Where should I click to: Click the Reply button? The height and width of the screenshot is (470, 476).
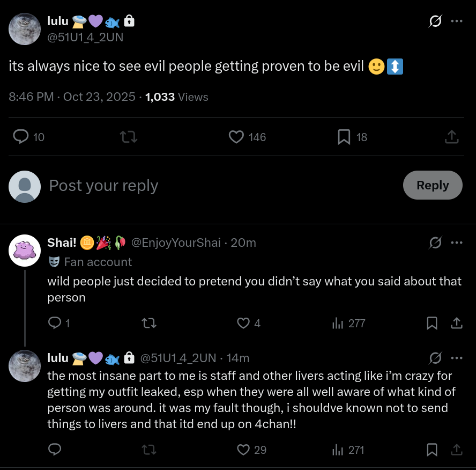[x=432, y=185]
